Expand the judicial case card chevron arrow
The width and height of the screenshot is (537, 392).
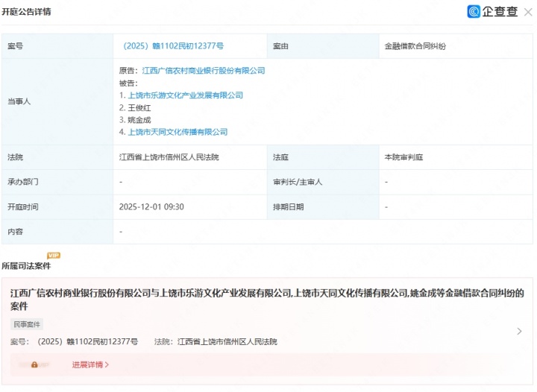coord(519,331)
